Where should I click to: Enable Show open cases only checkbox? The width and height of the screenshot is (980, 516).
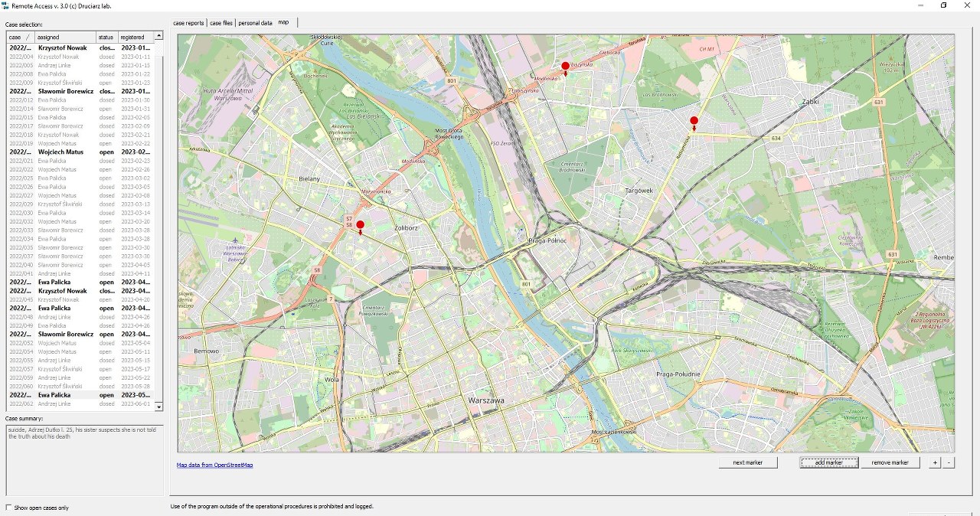click(9, 508)
